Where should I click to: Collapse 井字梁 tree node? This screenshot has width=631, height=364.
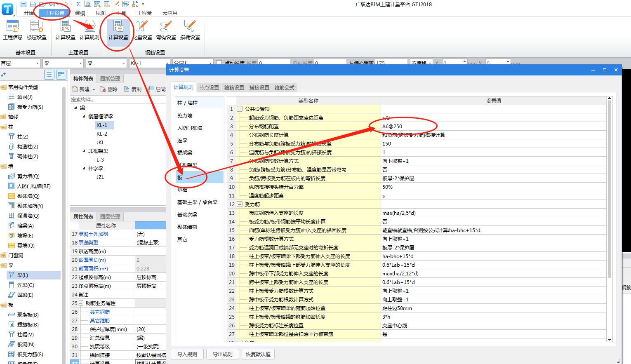pos(84,169)
